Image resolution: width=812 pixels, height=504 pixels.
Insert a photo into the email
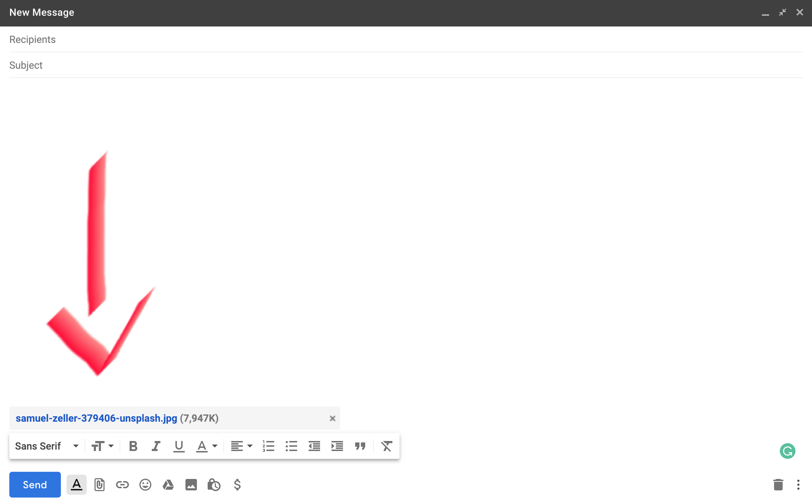[191, 485]
